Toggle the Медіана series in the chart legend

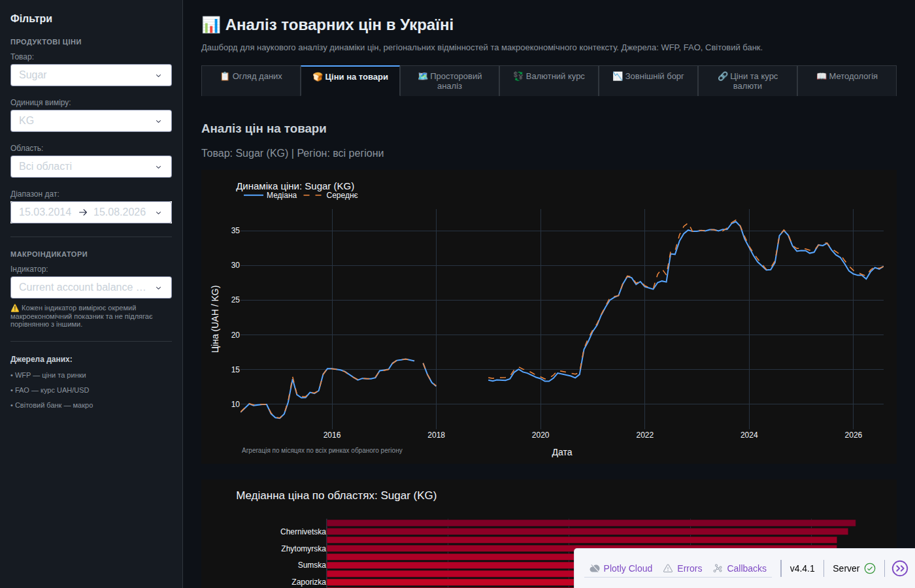(271, 195)
